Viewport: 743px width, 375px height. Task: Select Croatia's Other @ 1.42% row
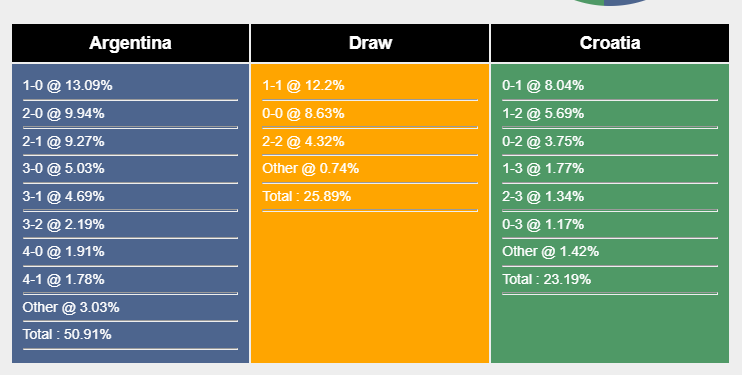pyautogui.click(x=610, y=252)
